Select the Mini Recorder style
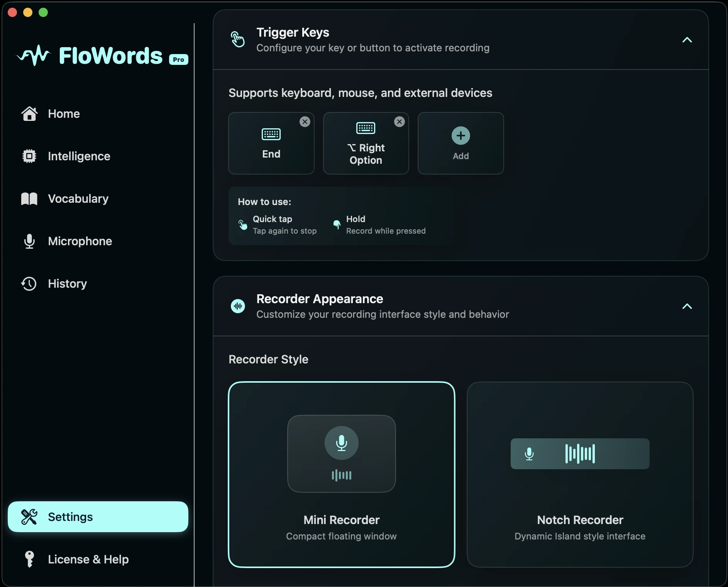 point(341,475)
